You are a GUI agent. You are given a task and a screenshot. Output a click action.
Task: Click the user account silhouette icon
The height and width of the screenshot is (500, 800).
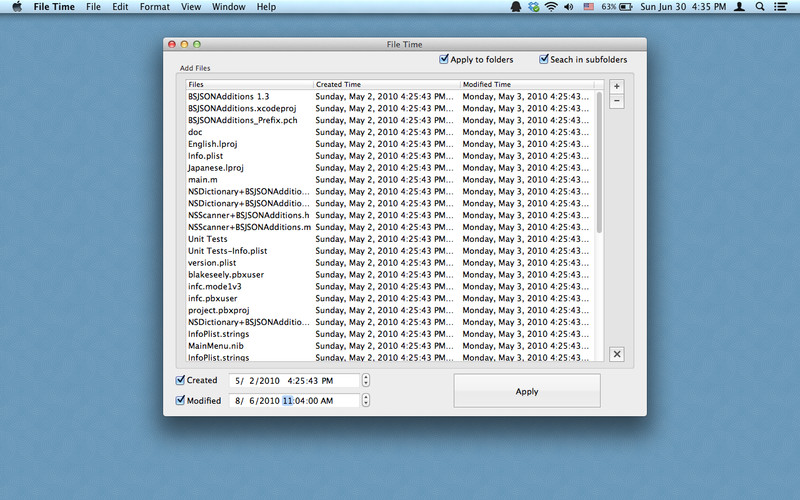click(x=739, y=7)
